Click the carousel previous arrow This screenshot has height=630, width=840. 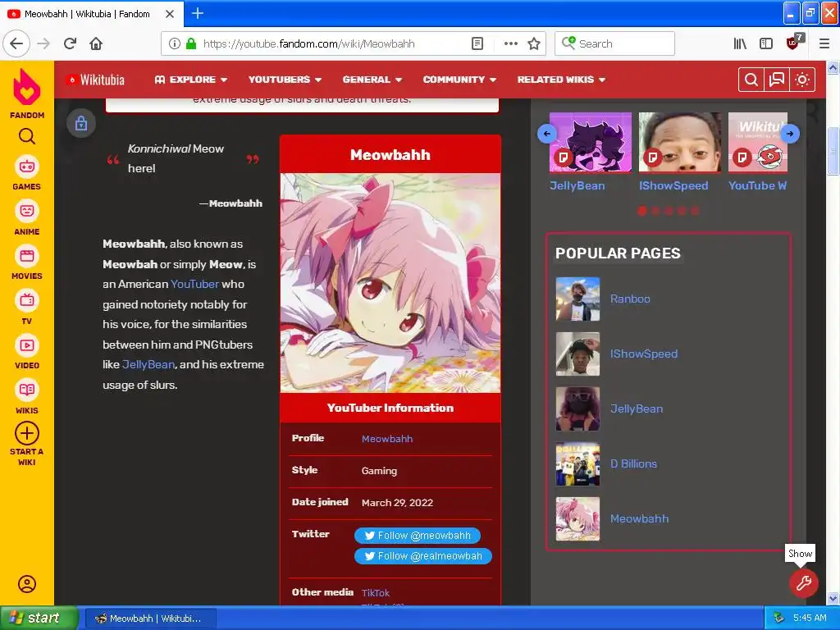(x=546, y=134)
